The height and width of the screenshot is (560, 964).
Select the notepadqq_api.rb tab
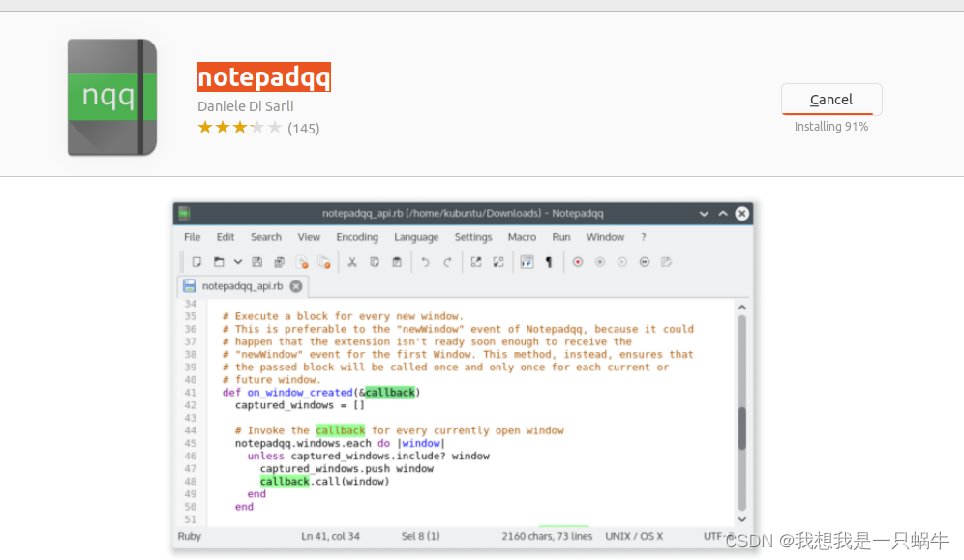(x=242, y=286)
